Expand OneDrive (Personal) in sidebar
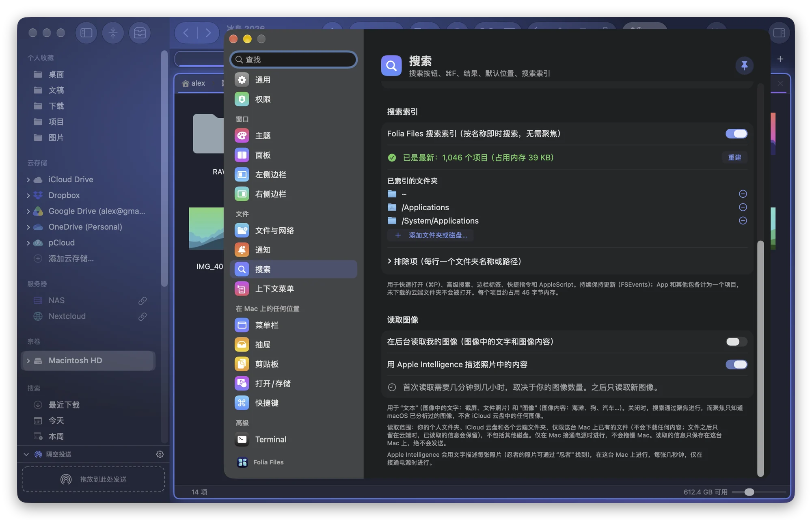Viewport: 812px width, 520px height. pyautogui.click(x=28, y=227)
